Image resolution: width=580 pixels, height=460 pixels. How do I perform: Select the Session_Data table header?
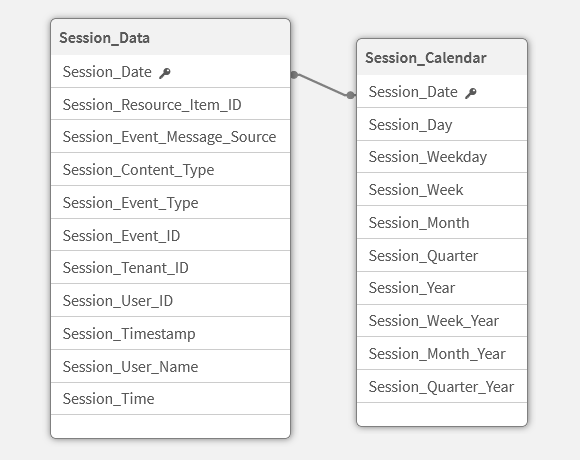point(171,38)
